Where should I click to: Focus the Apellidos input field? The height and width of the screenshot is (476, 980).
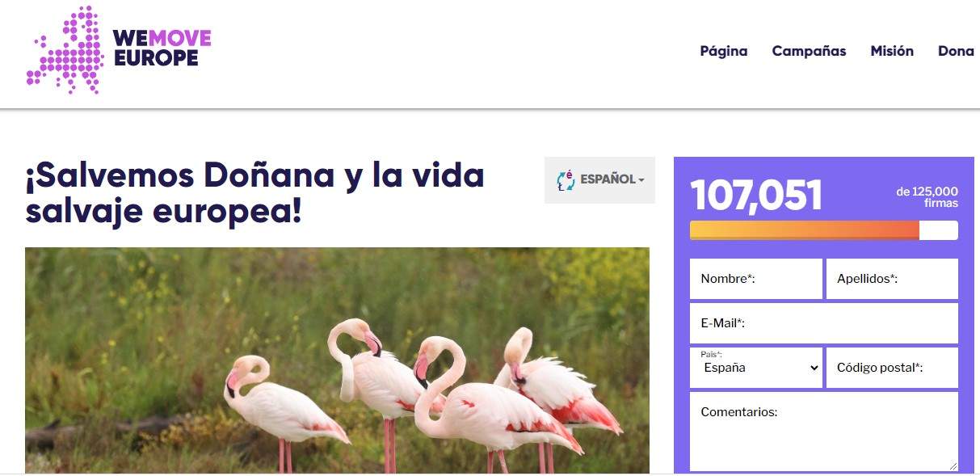click(x=892, y=279)
